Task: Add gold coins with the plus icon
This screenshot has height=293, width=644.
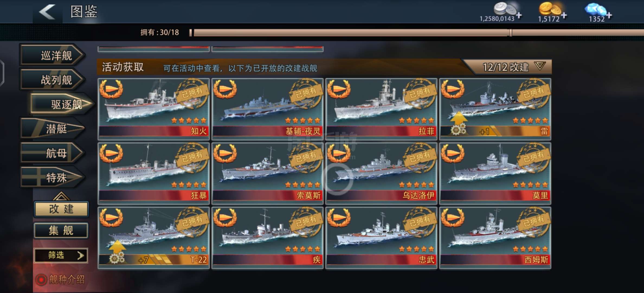Action: tap(564, 15)
